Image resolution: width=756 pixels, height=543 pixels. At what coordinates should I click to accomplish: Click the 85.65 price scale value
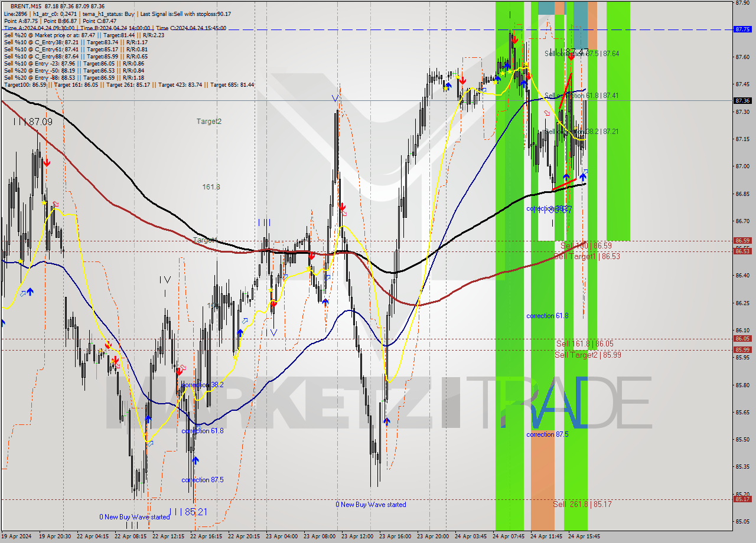[742, 412]
